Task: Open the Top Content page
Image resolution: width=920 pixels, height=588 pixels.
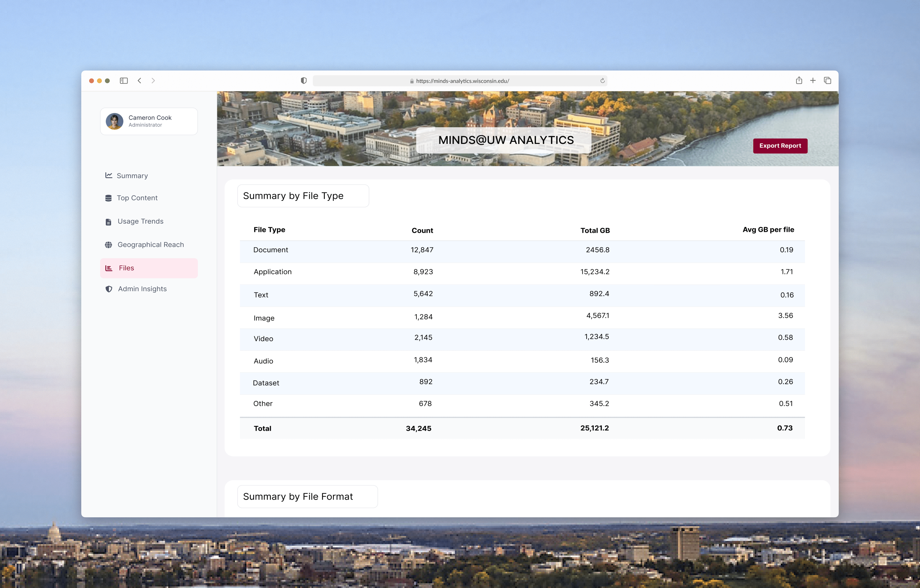Action: [x=137, y=198]
